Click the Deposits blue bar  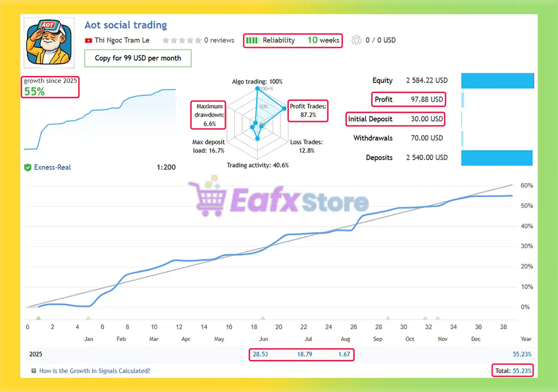pyautogui.click(x=497, y=158)
